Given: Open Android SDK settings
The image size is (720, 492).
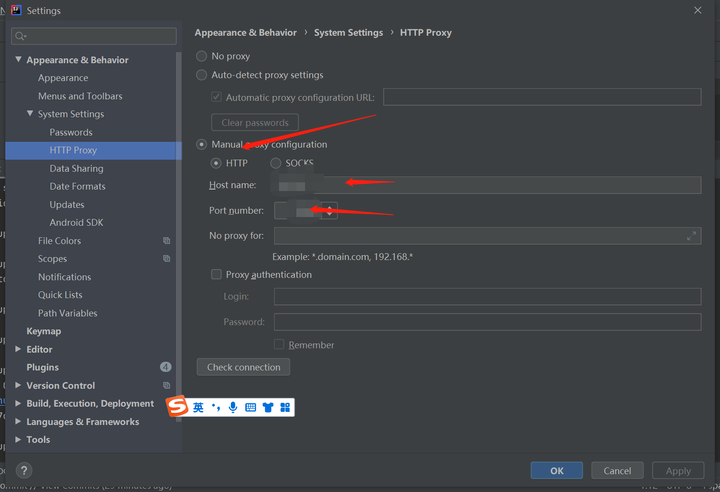Looking at the screenshot, I should point(77,223).
